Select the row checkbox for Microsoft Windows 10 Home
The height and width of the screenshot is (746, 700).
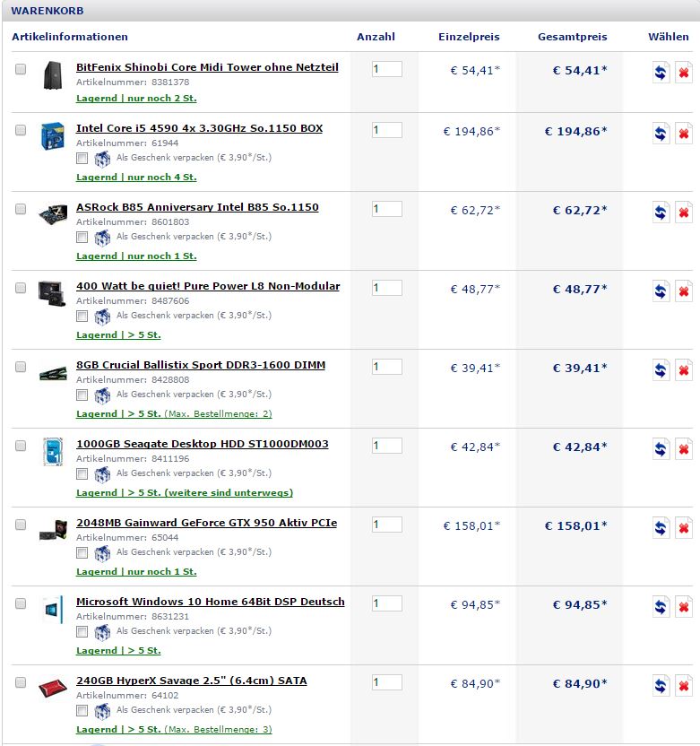[x=21, y=603]
